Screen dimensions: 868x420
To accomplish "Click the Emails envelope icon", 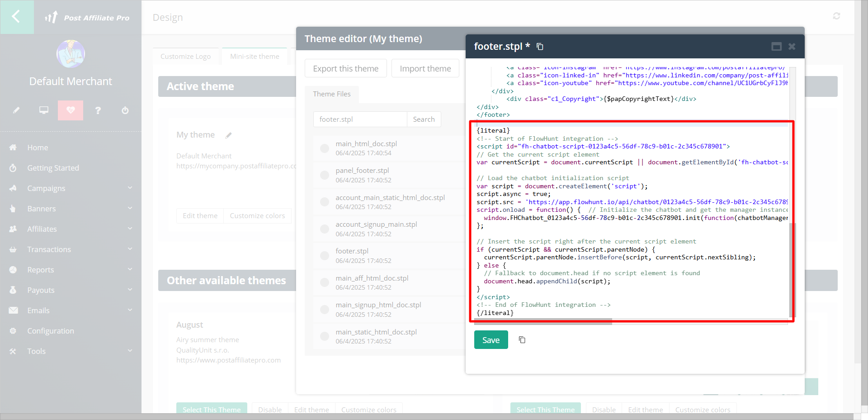I will (13, 310).
